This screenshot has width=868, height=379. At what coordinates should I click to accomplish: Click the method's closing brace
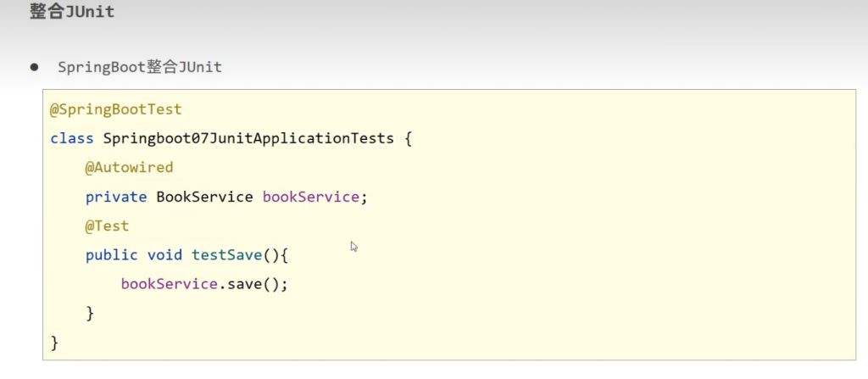90,313
